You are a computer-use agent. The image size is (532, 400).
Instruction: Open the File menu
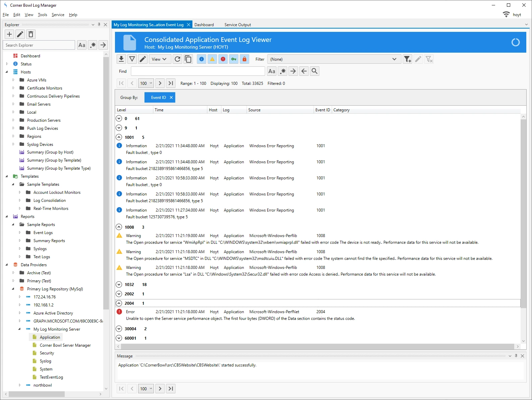pos(6,15)
